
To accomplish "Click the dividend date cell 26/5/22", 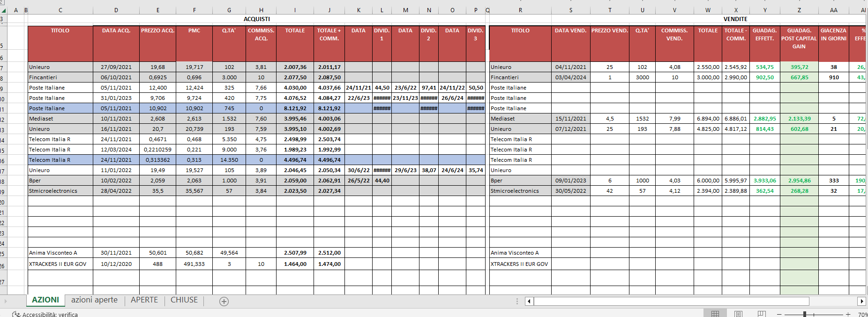I will point(359,181).
